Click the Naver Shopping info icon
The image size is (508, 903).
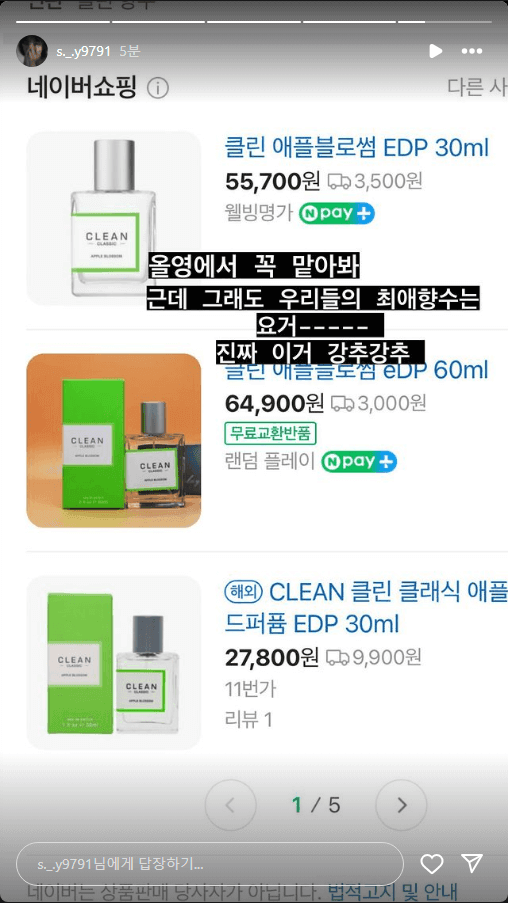tap(158, 88)
